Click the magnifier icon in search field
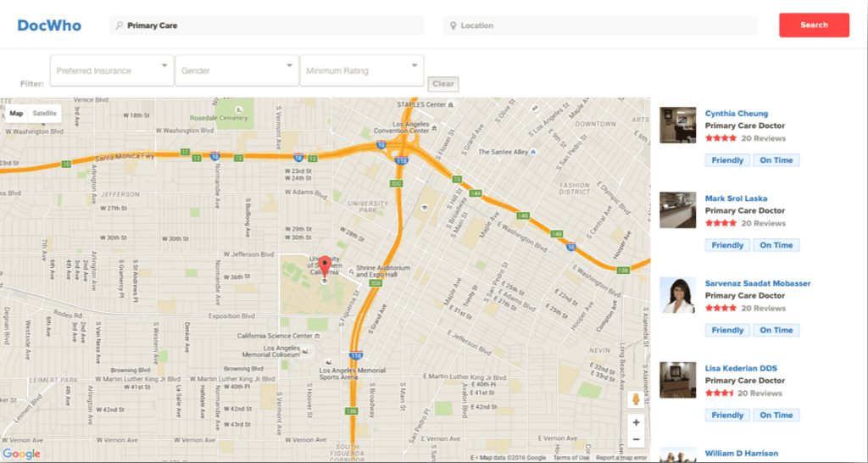The width and height of the screenshot is (868, 463). (119, 25)
